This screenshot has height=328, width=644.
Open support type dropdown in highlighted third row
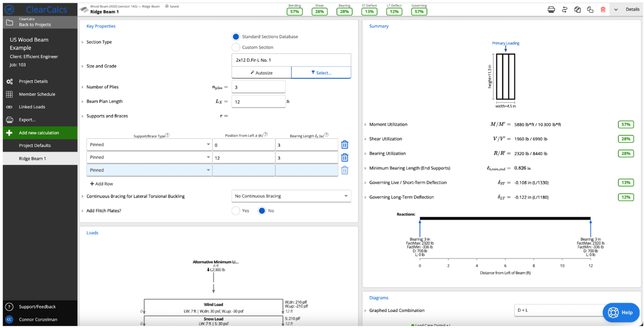click(149, 170)
